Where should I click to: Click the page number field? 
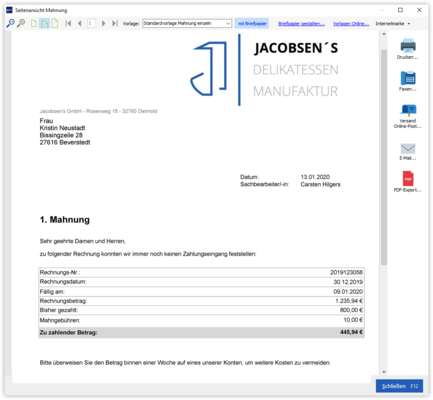[91, 23]
